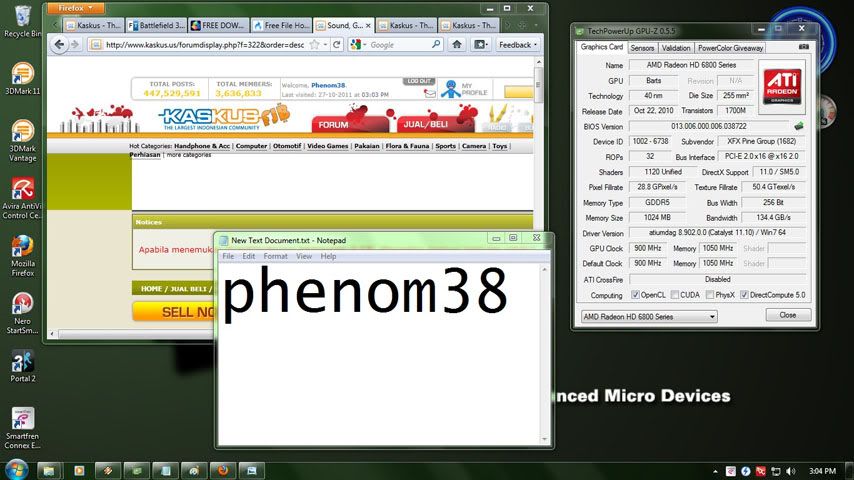Toggle CUDA checkbox in GPU-Z

pos(675,295)
